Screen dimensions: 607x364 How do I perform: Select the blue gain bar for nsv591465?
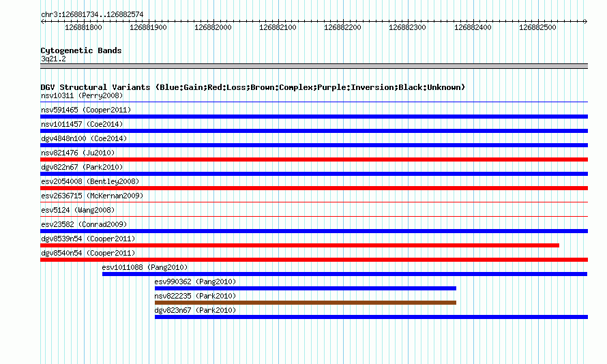point(314,117)
